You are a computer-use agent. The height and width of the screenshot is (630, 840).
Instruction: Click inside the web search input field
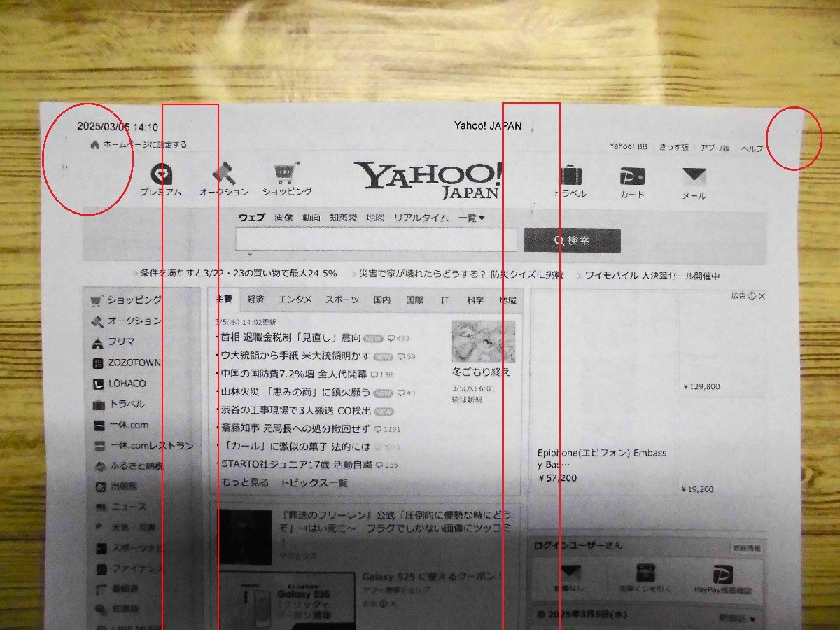coord(377,239)
